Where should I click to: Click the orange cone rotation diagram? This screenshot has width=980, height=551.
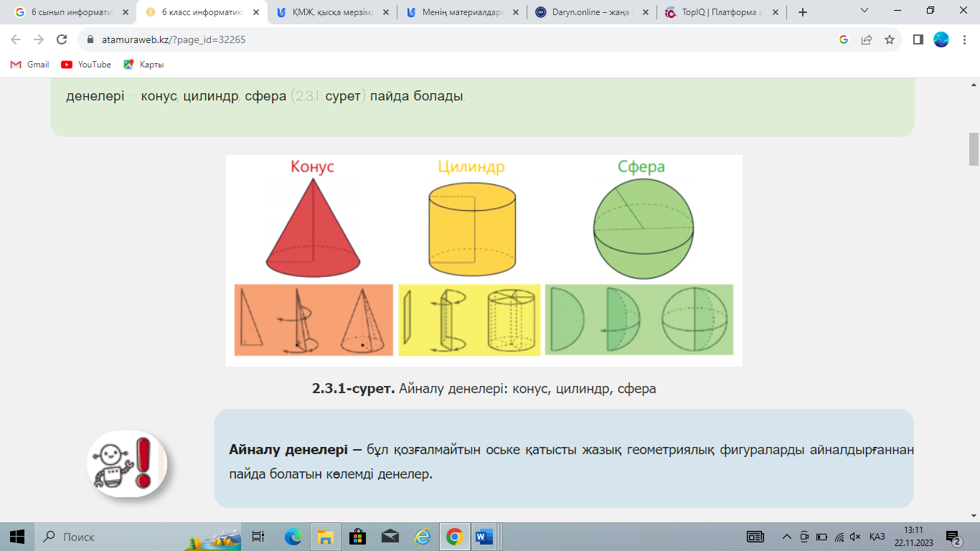[314, 320]
